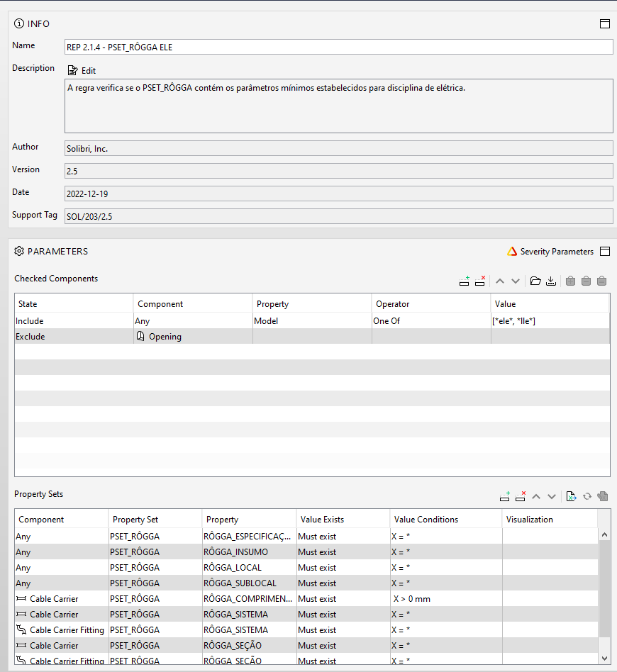Viewport: 617px width, 672px height.
Task: Select RÔGGA_INSUMO property cell
Action: [x=249, y=552]
